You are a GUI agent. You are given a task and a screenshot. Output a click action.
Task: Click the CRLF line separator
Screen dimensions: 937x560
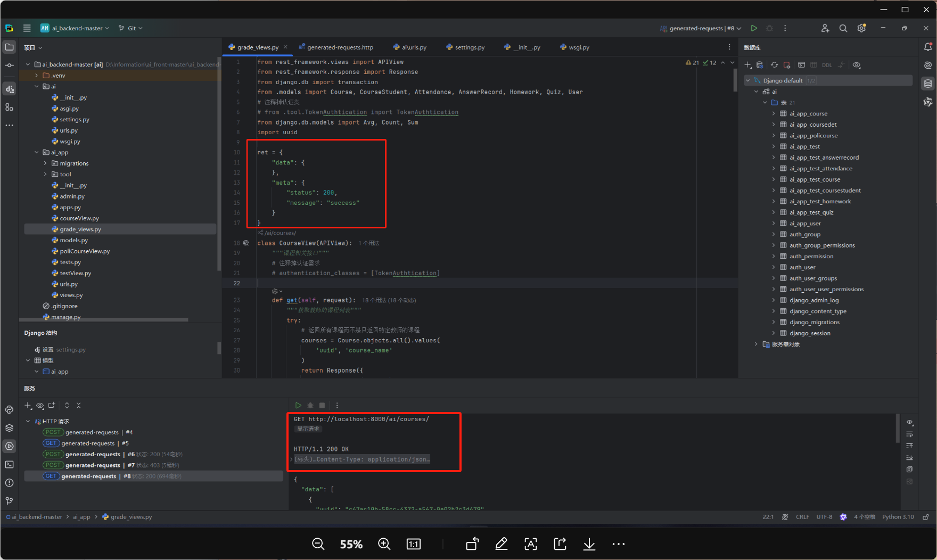coord(802,517)
